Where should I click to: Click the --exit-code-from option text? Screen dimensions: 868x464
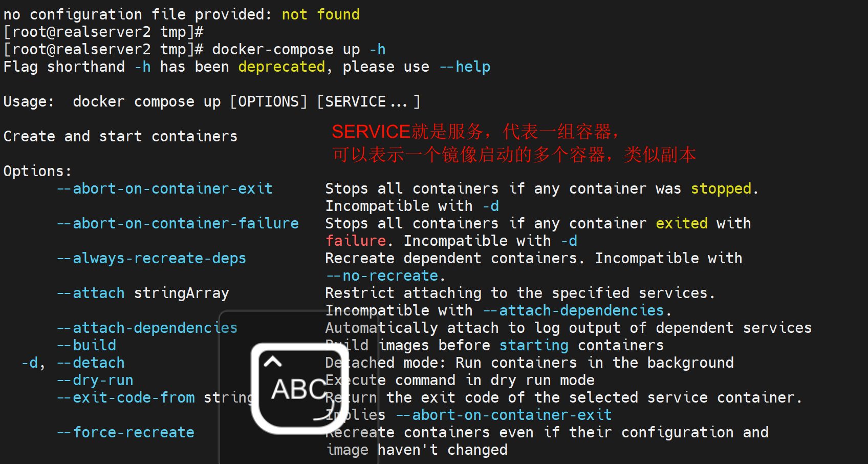pos(125,397)
